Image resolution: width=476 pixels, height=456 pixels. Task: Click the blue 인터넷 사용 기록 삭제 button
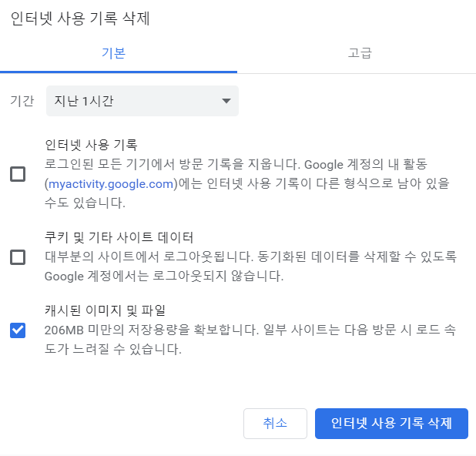coord(391,423)
